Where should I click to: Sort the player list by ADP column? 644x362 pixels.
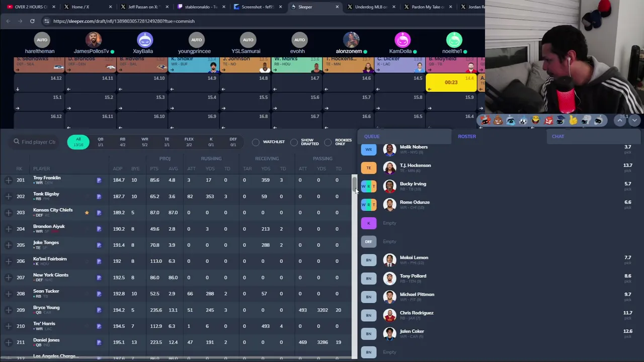(x=117, y=169)
